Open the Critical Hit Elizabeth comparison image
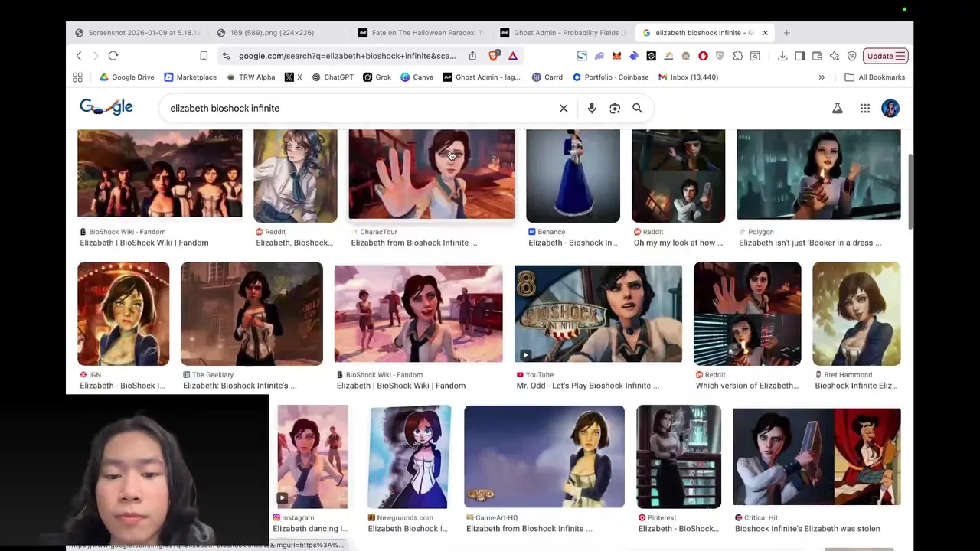Viewport: 980px width, 551px height. (x=817, y=457)
